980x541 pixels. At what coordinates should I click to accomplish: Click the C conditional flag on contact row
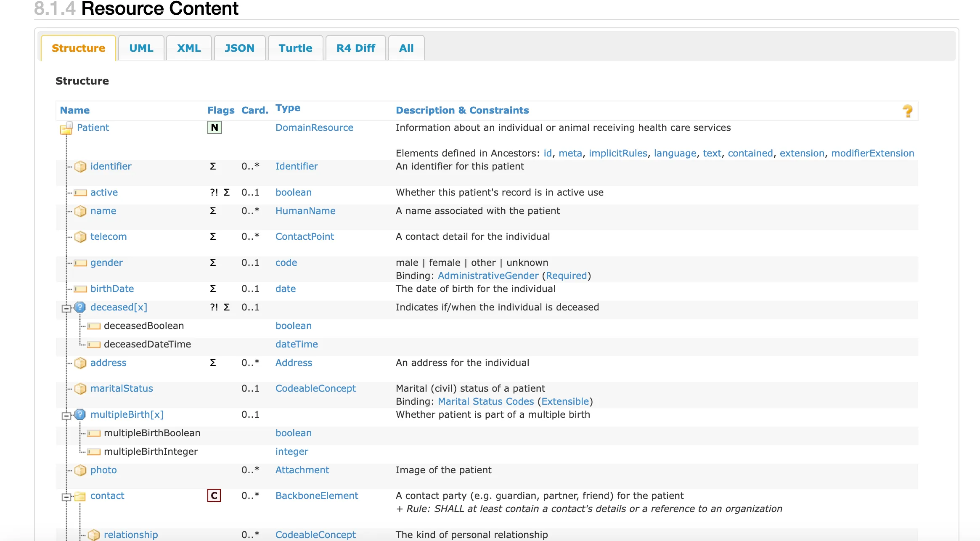215,496
